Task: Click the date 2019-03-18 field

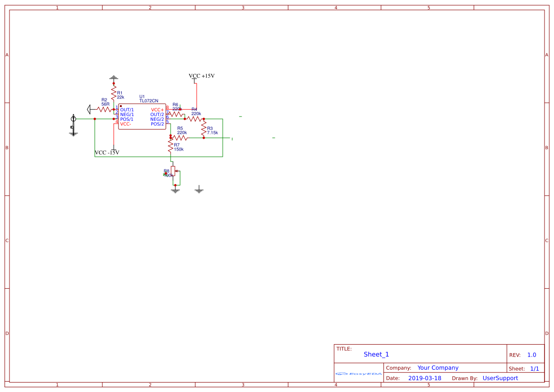Action: 425,378
